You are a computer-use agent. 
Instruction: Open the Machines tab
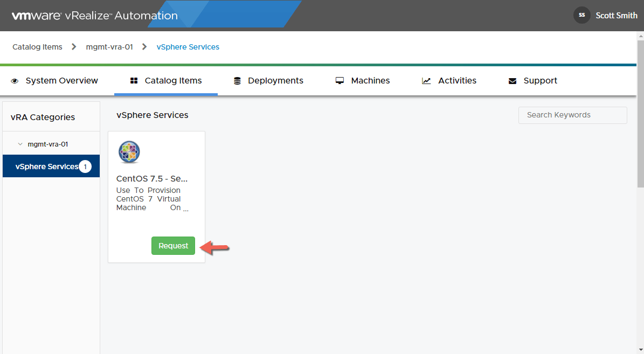tap(370, 81)
